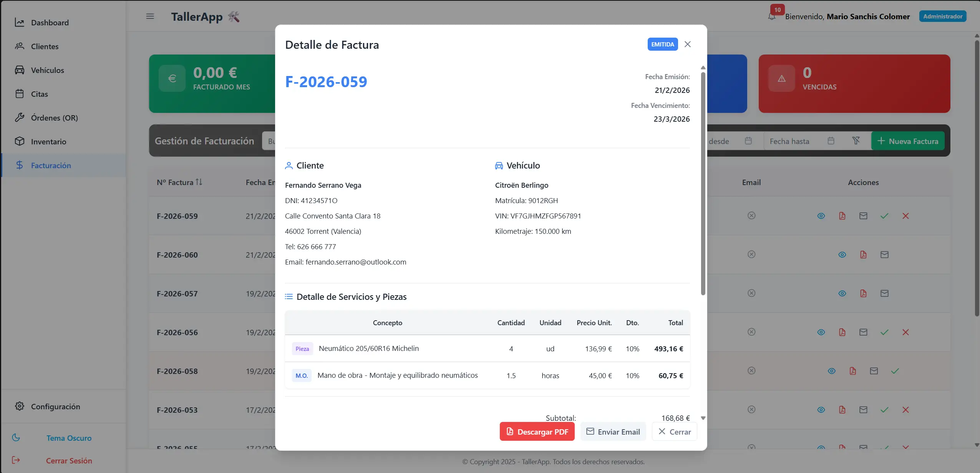980x473 pixels.
Task: Mark F-2026-059 as paid with checkmark
Action: [884, 216]
